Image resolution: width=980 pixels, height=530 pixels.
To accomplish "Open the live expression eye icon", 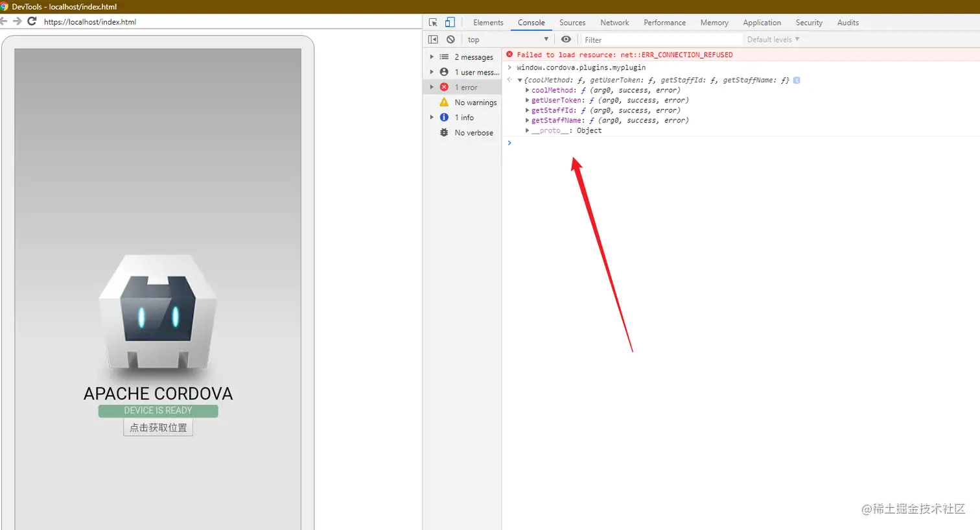I will 566,40.
